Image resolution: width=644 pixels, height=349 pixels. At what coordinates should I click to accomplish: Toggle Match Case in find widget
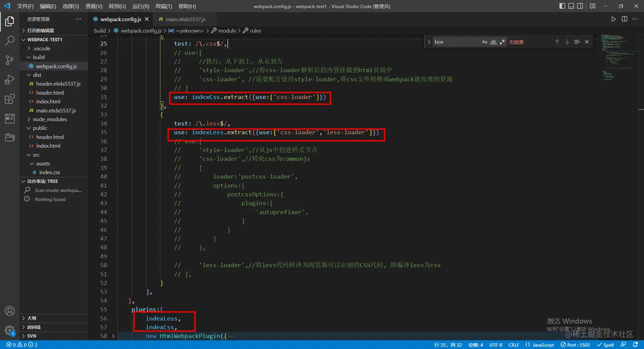(485, 42)
